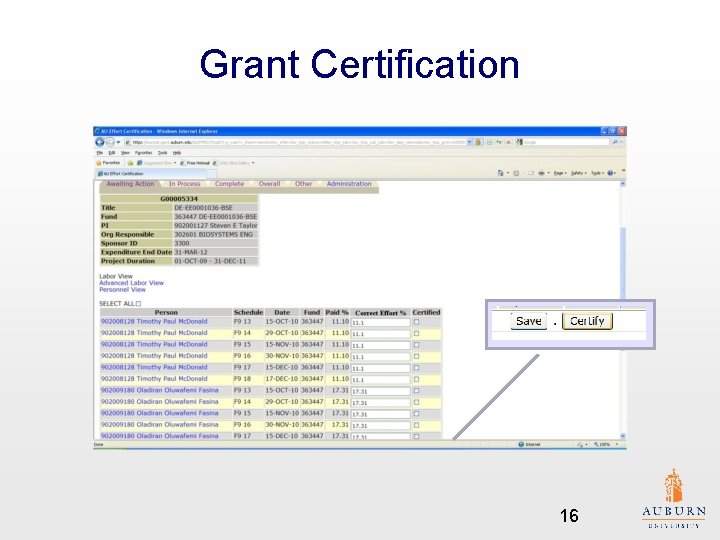Open the Safety dropdown in command bar
720x540 pixels.
pos(579,173)
